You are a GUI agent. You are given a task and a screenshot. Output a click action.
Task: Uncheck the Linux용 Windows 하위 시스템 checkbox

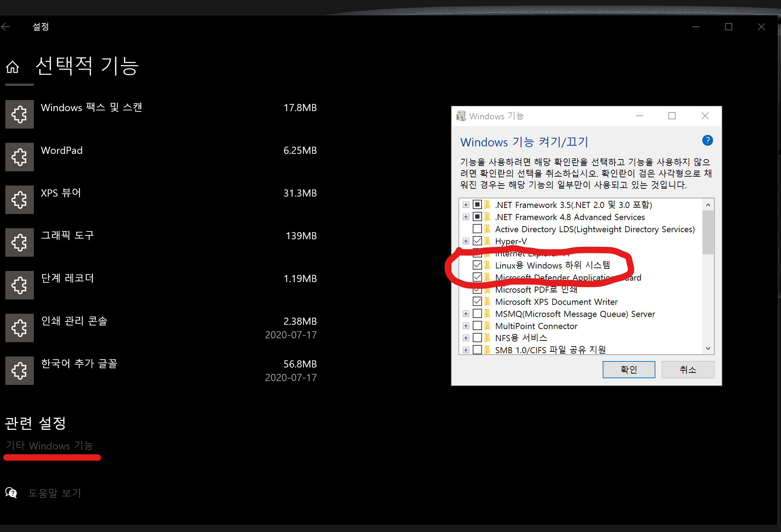tap(477, 265)
